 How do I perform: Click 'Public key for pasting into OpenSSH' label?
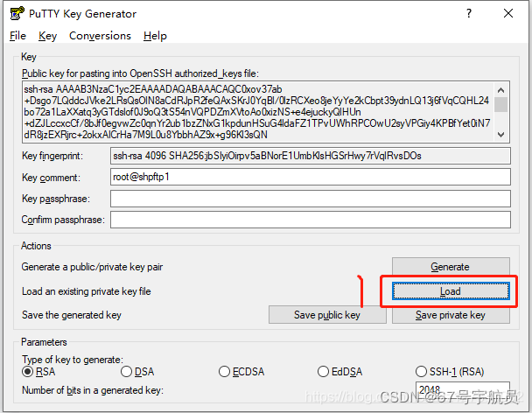pos(140,73)
